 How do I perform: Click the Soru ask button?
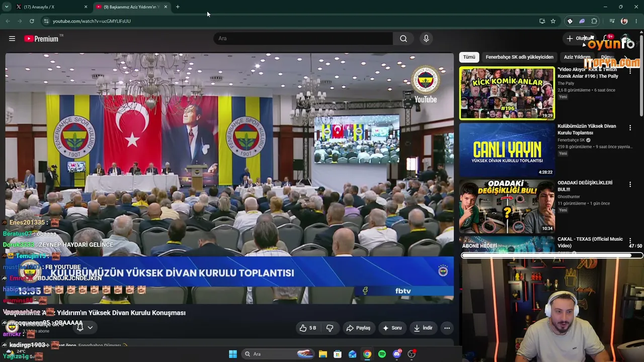(x=392, y=328)
